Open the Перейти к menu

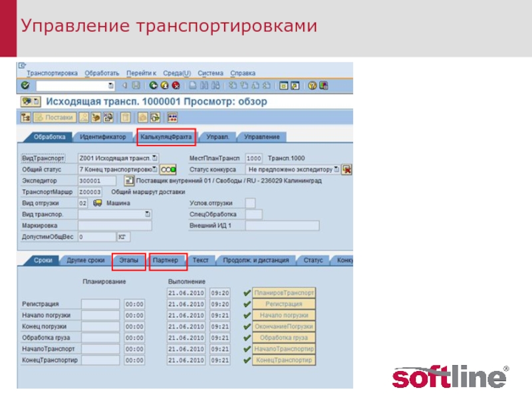coord(141,73)
